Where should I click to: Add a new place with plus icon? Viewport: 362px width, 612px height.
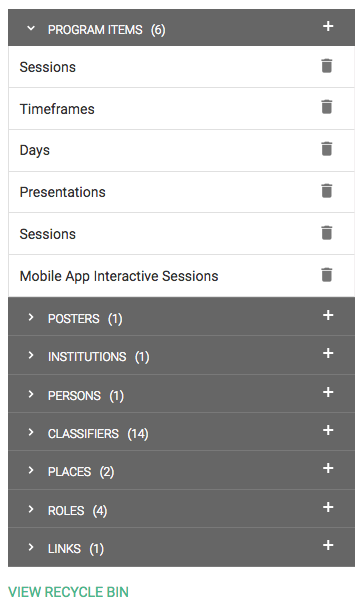pyautogui.click(x=328, y=468)
